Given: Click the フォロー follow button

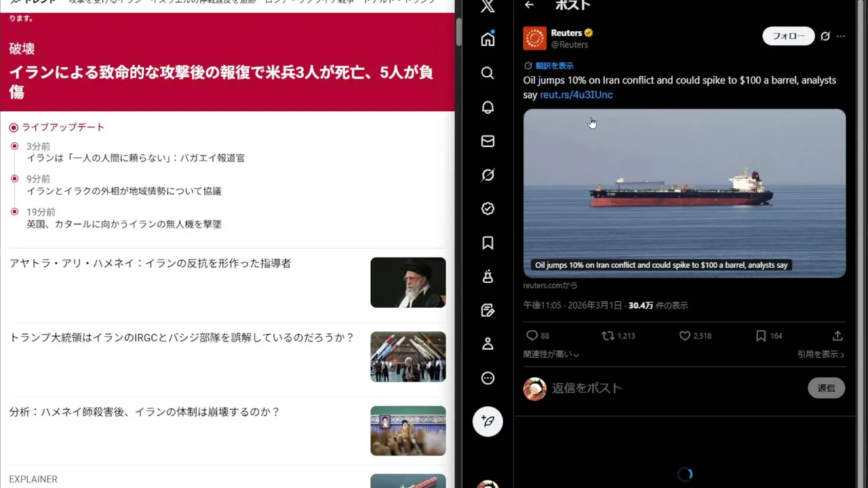Looking at the screenshot, I should (789, 36).
